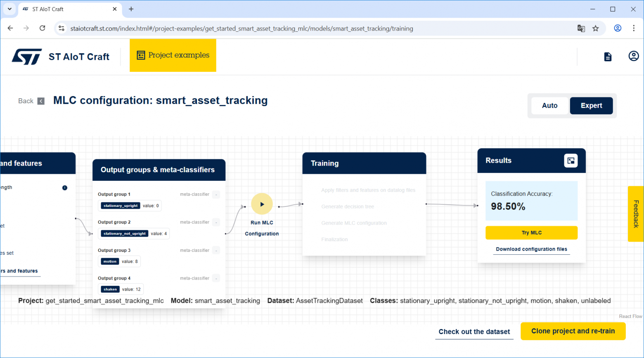Click the motion class tag
This screenshot has width=644, height=358.
coord(110,261)
